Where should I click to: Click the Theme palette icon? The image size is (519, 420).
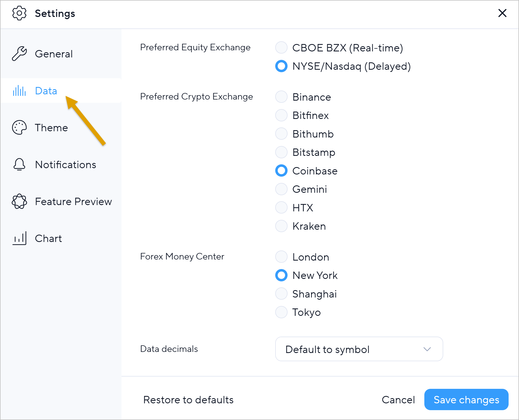(19, 127)
